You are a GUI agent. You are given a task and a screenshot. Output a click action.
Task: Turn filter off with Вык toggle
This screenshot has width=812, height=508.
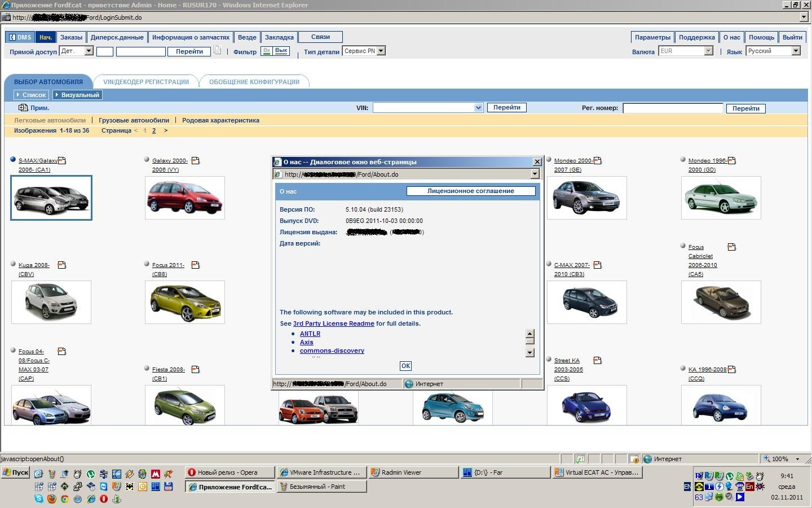[x=281, y=51]
